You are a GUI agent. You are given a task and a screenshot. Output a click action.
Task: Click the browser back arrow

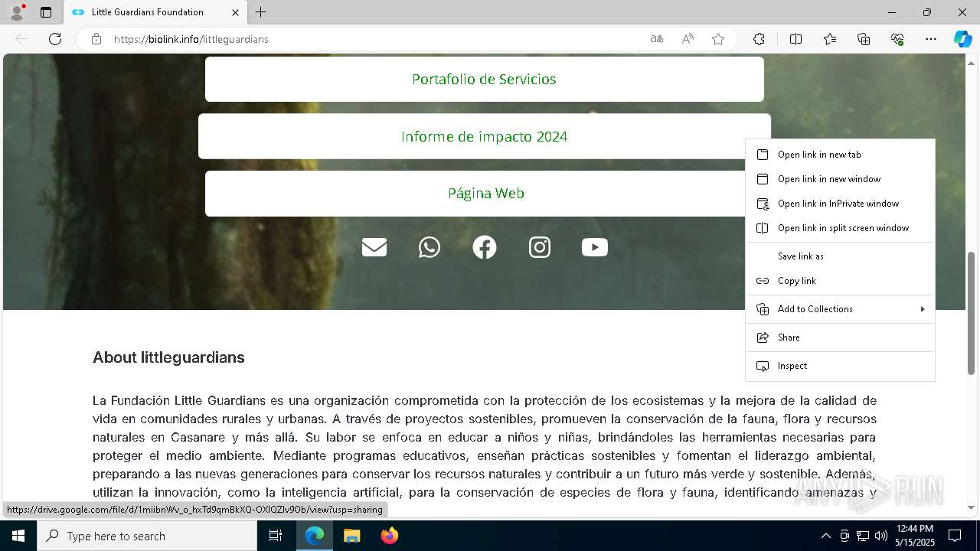[21, 39]
